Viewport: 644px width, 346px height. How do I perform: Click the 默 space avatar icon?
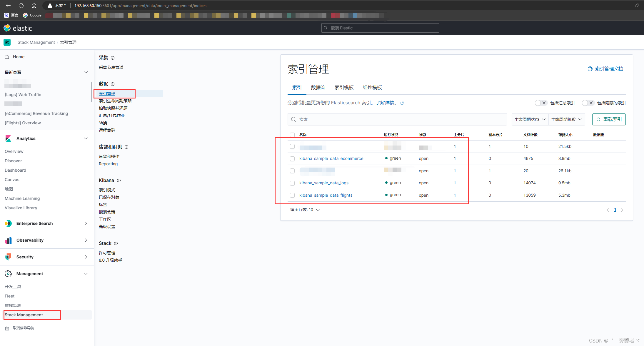pyautogui.click(x=7, y=42)
